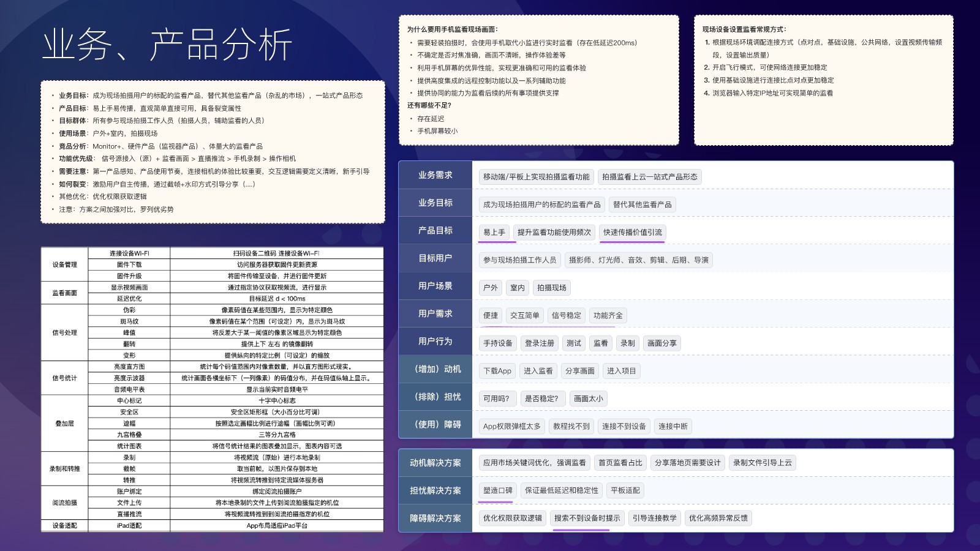The image size is (980, 551).
Task: Click the 保证最低延迟和稳定性 tag
Action: pyautogui.click(x=562, y=490)
